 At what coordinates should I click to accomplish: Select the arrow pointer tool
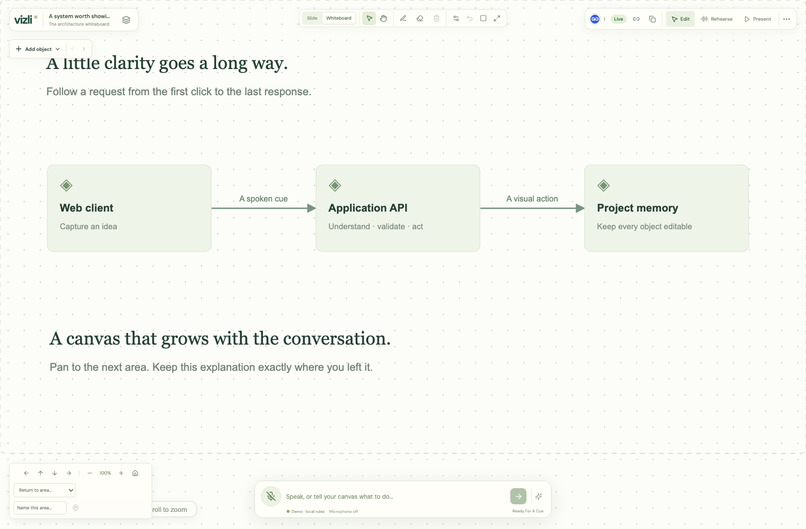369,19
